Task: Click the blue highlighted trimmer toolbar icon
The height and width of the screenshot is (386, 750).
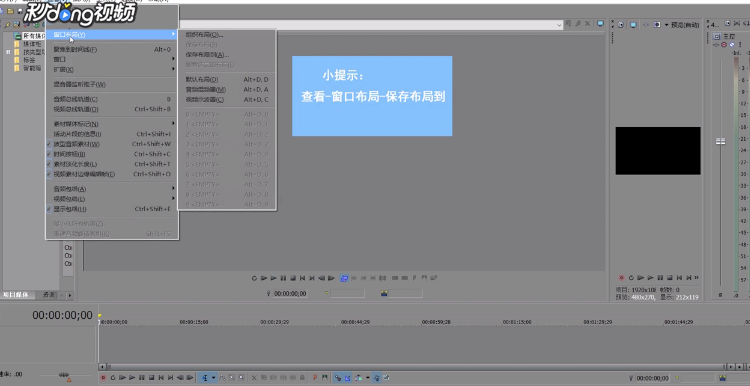Action: (344, 278)
